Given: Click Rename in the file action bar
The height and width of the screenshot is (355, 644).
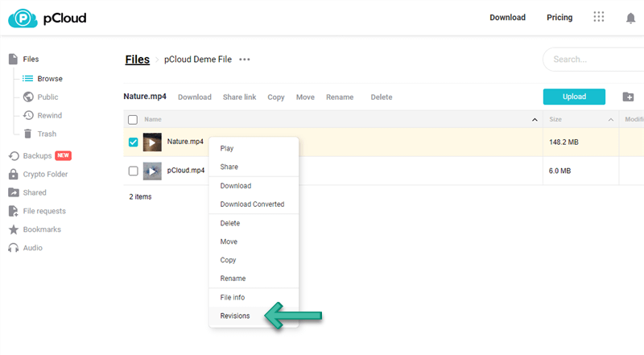Looking at the screenshot, I should point(340,97).
